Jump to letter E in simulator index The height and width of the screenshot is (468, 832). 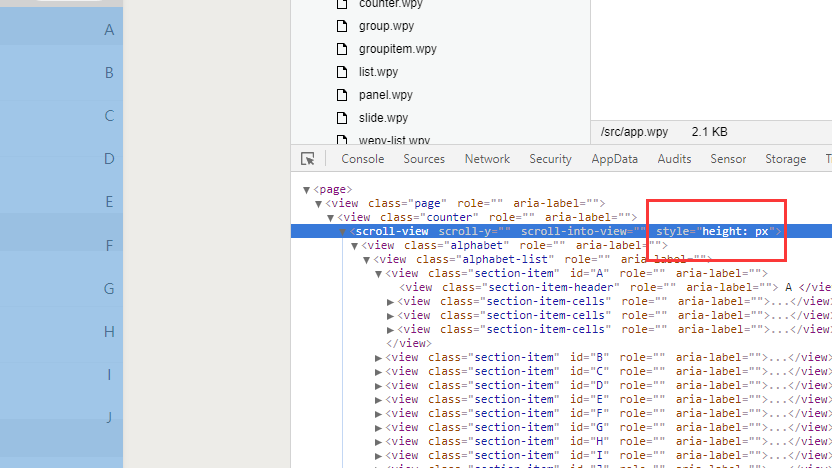pos(109,202)
